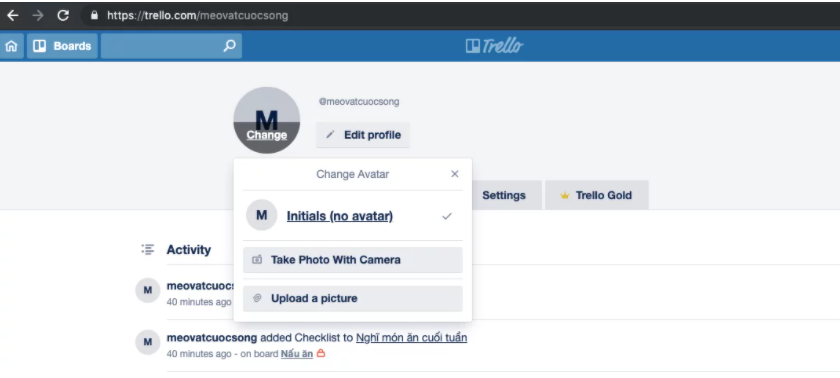
Task: Open the Nấu ăn board link
Action: (297, 354)
